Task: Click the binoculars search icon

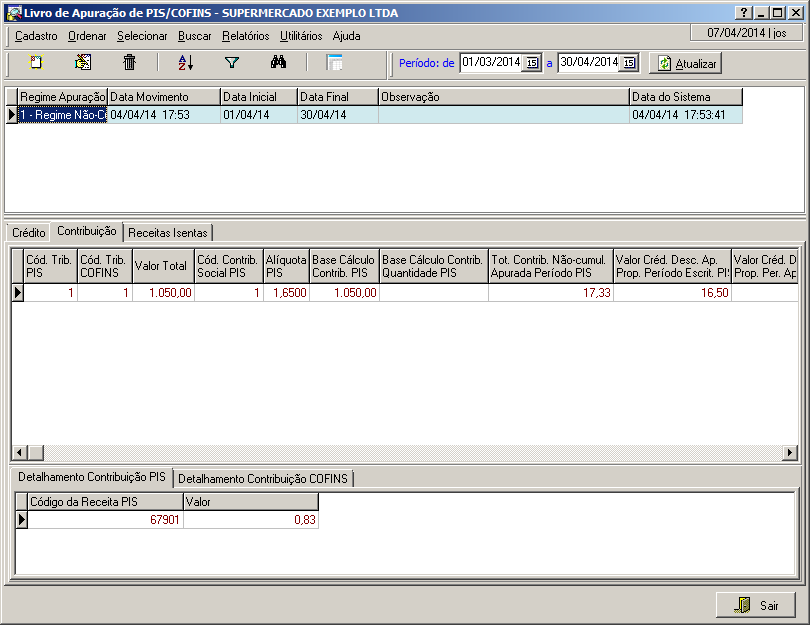Action: 279,63
